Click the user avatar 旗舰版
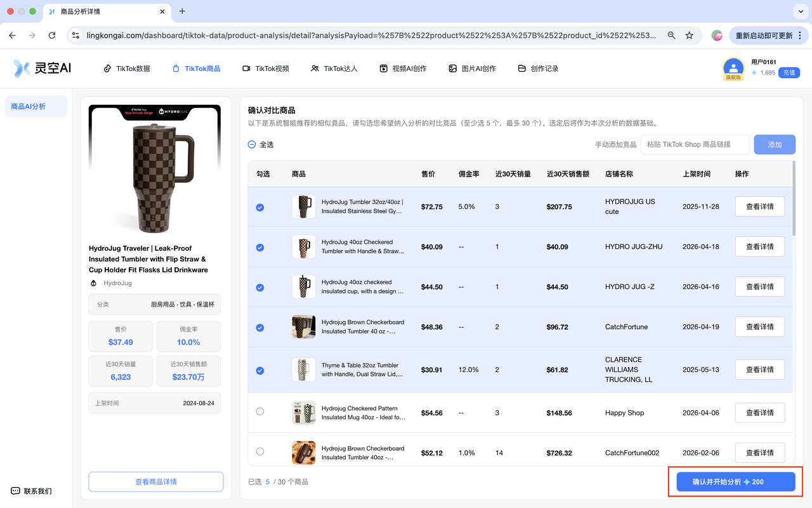Viewport: 812px width, 508px height. point(733,69)
